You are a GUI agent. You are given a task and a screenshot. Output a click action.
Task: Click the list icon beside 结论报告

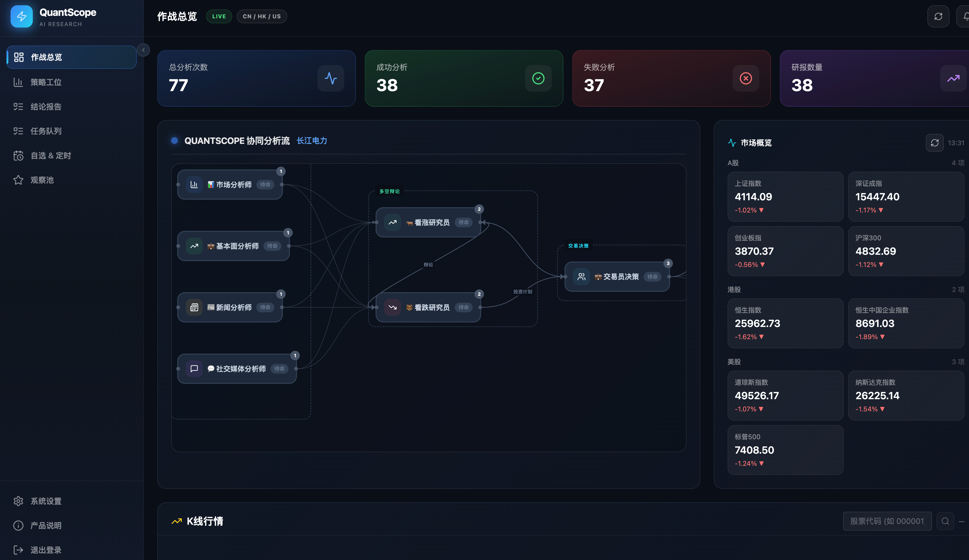pos(18,106)
